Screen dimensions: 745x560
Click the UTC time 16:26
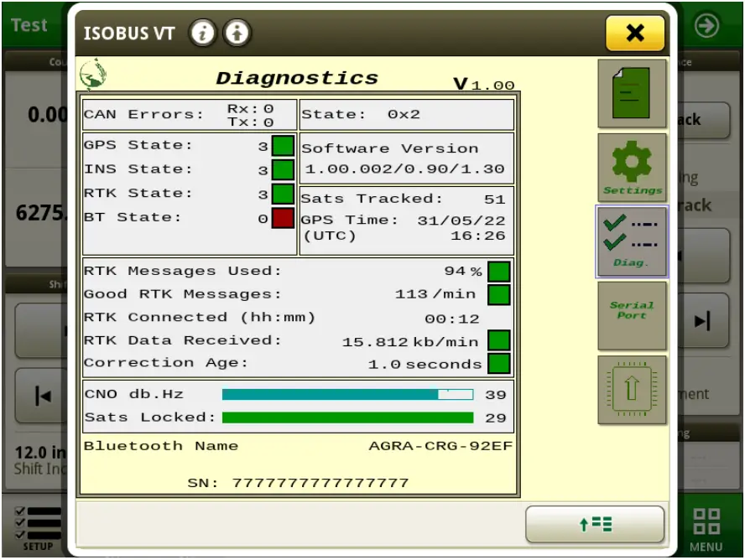(478, 236)
